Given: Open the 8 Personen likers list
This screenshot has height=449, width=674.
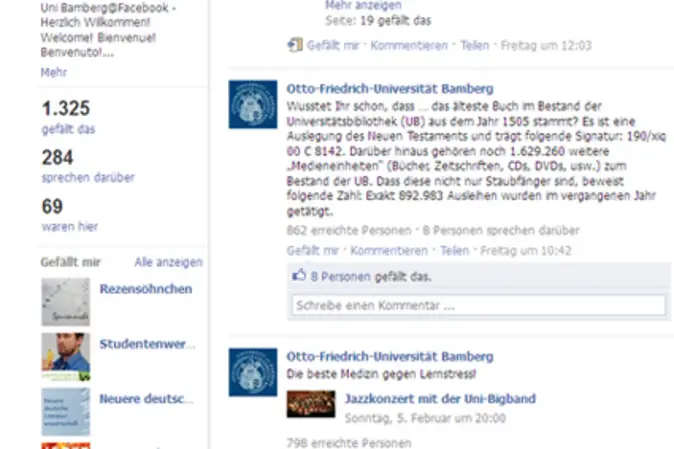Looking at the screenshot, I should (340, 276).
